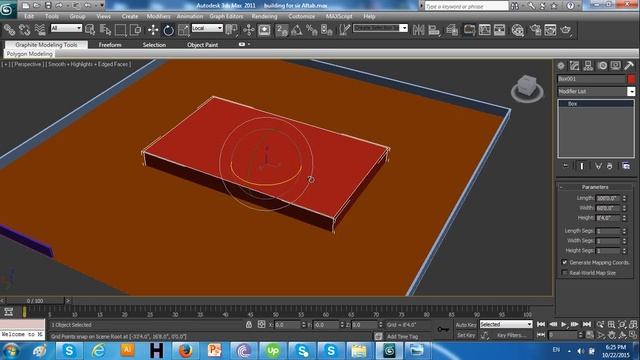Open Key Filters dialog
The height and width of the screenshot is (360, 640).
[511, 335]
